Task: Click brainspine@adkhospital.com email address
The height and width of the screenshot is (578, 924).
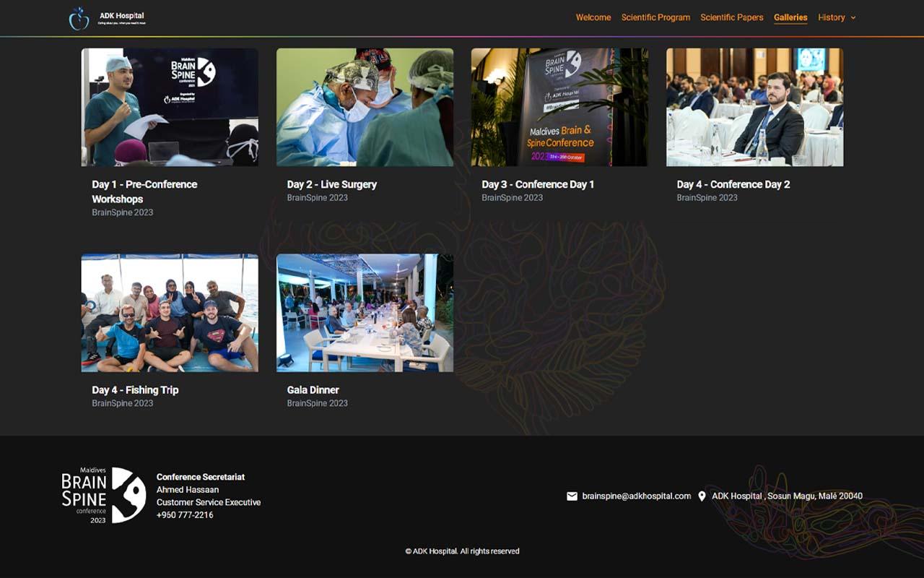Action: coord(637,496)
